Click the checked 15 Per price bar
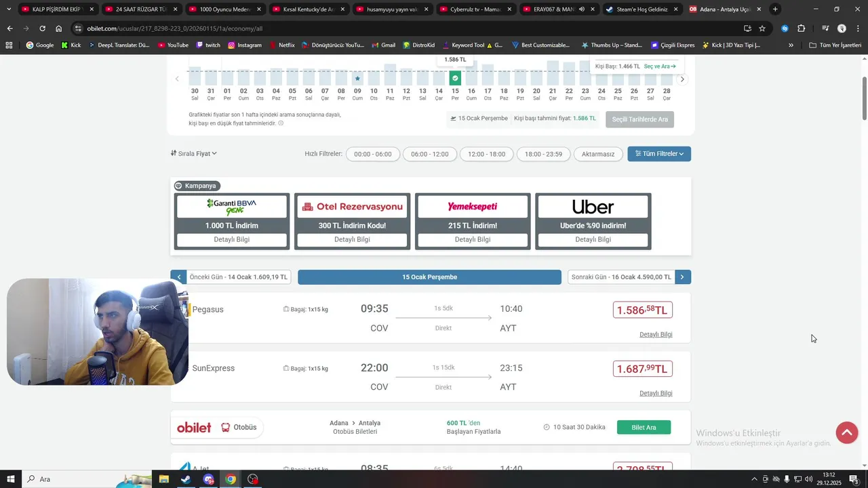The image size is (868, 488). [x=455, y=79]
